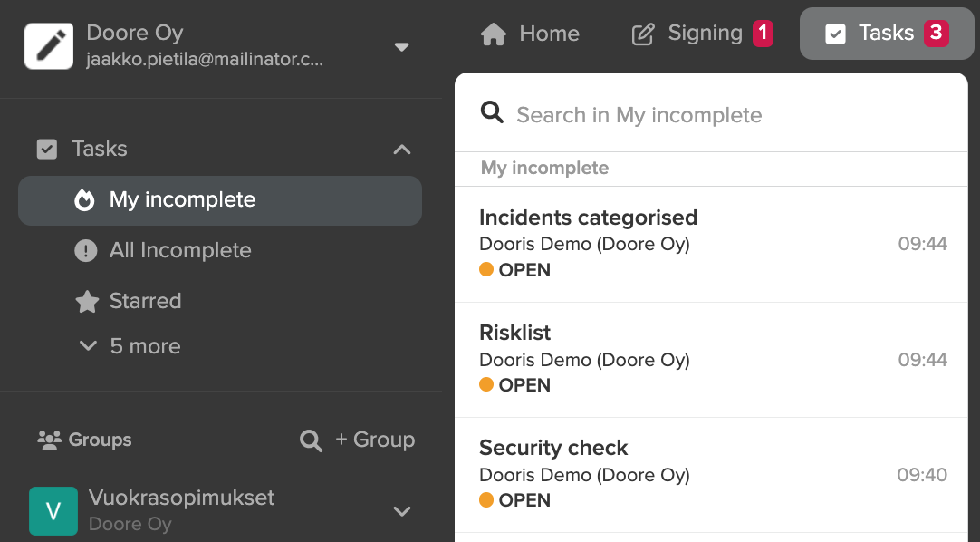Click the exclamation icon beside All Incomplete
This screenshot has height=542, width=980.
[x=86, y=251]
